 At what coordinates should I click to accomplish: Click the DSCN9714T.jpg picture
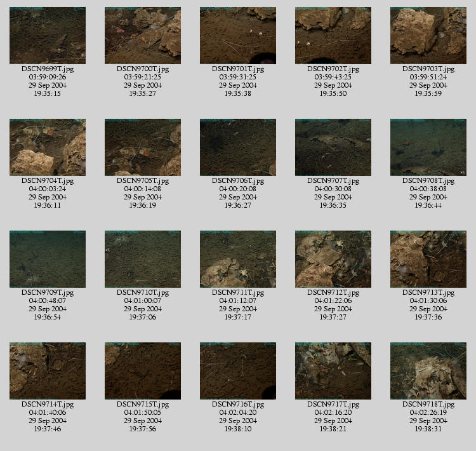coord(48,371)
